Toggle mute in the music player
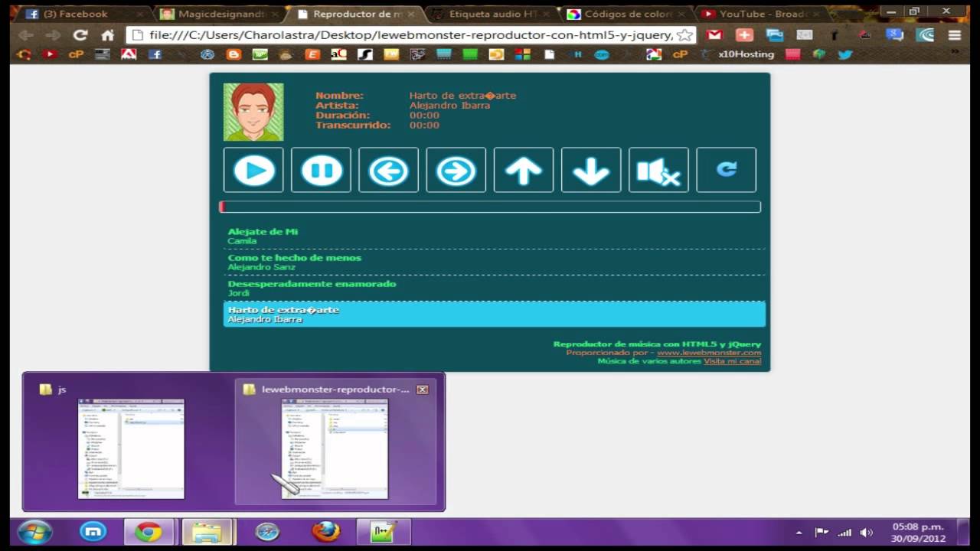This screenshot has height=551, width=980. [x=658, y=170]
